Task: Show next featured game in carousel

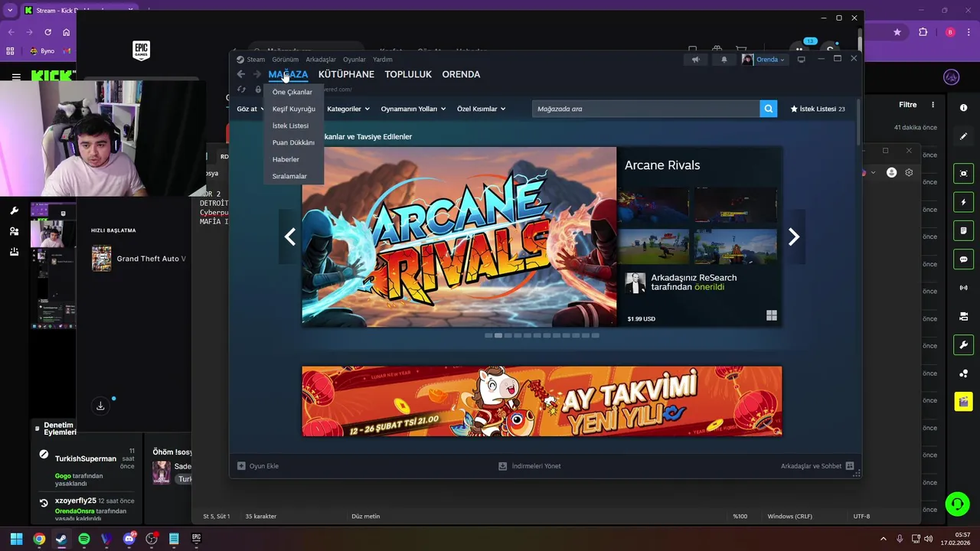Action: (794, 237)
